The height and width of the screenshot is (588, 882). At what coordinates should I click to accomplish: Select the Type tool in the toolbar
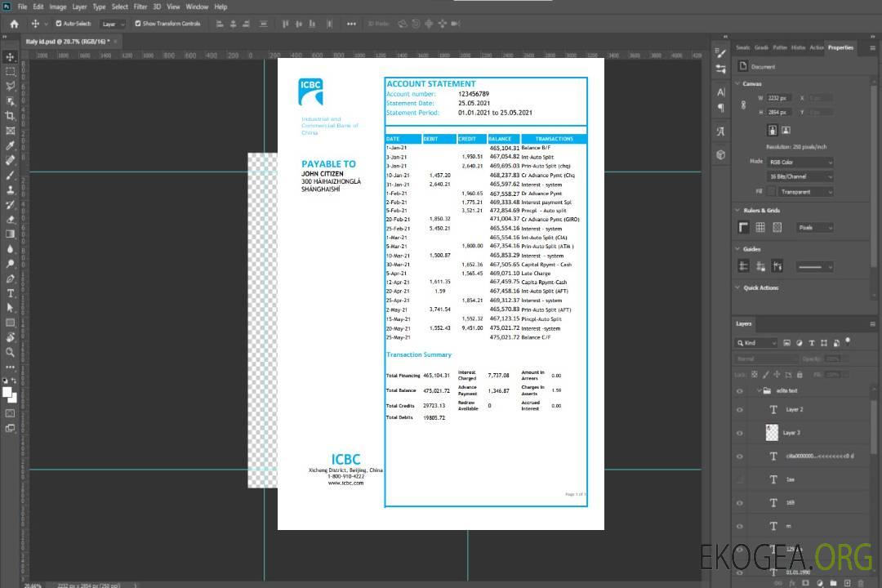(11, 293)
